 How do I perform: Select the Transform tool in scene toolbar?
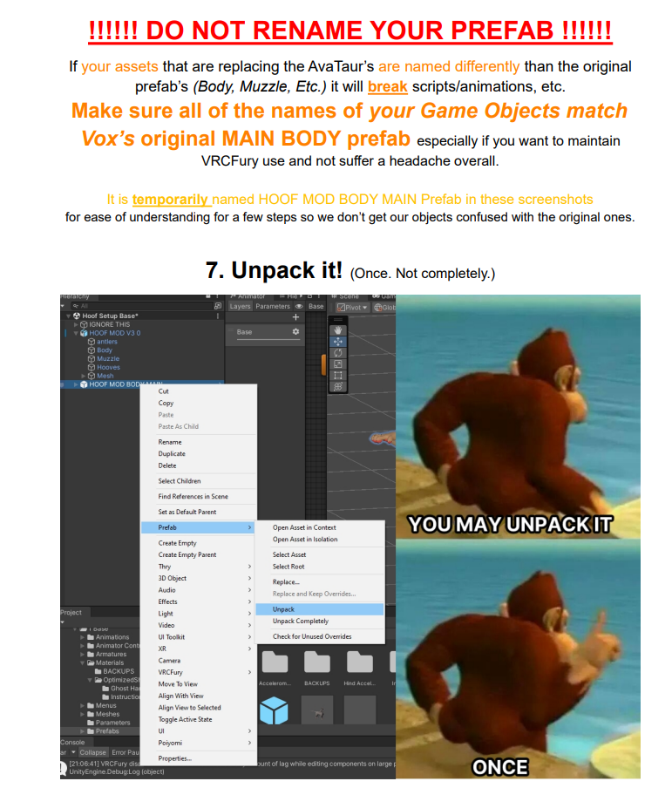point(338,386)
